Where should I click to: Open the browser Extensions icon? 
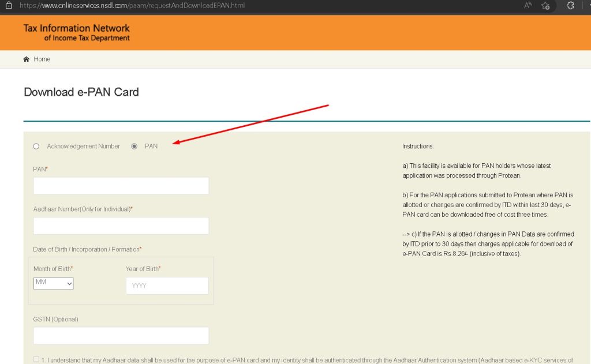570,6
